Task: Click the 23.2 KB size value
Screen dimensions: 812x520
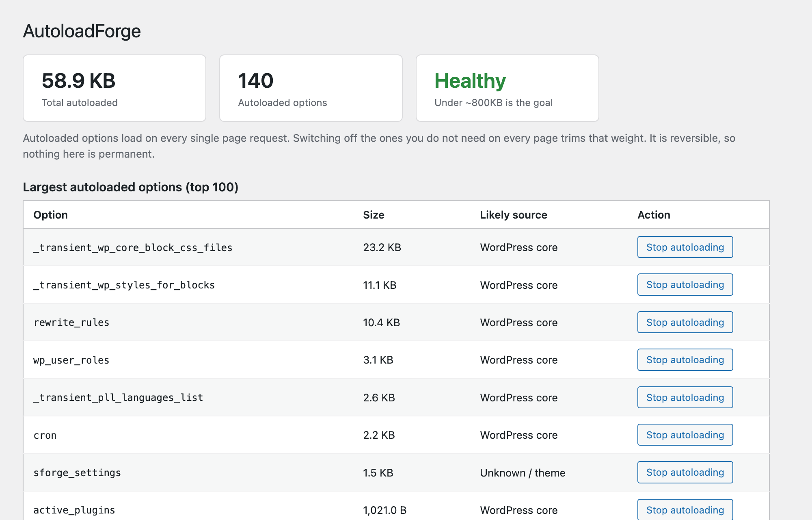Action: tap(382, 247)
